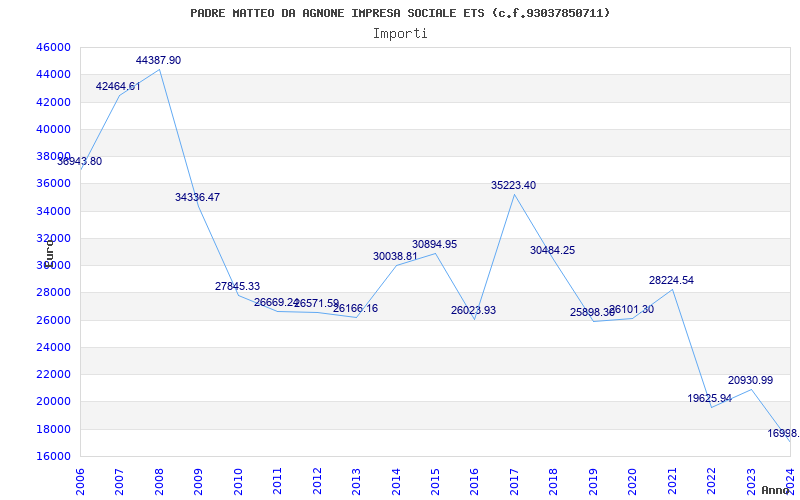800x500 pixels.
Task: Select the 27845.33 data label
Action: point(237,287)
